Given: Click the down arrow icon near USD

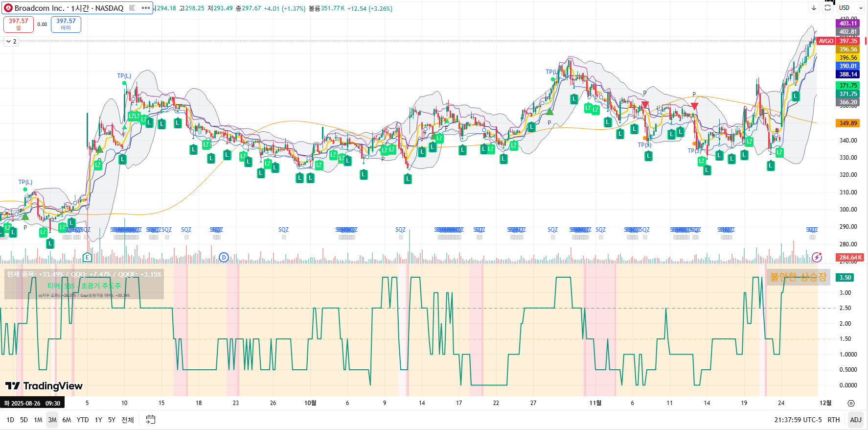Looking at the screenshot, I should click(814, 8).
